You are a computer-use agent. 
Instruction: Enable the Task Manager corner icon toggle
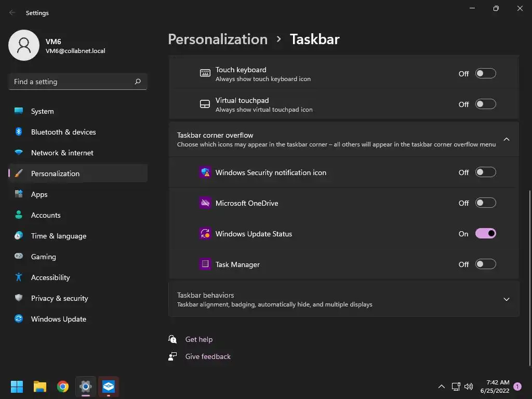[x=486, y=264]
